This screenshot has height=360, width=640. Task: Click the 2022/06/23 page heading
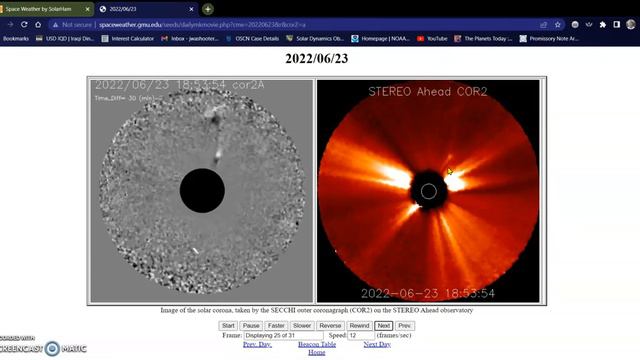317,58
